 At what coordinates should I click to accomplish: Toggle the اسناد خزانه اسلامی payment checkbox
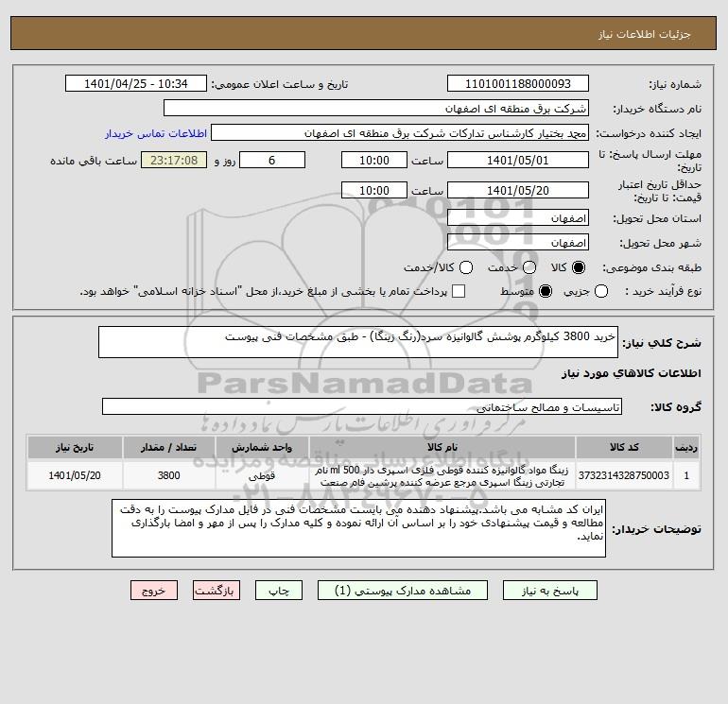tap(459, 291)
